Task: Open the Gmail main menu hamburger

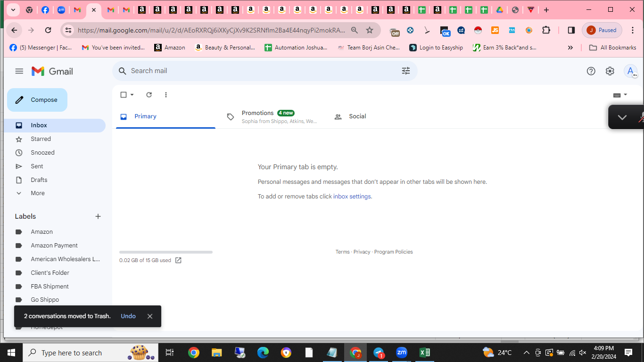Action: pos(19,71)
